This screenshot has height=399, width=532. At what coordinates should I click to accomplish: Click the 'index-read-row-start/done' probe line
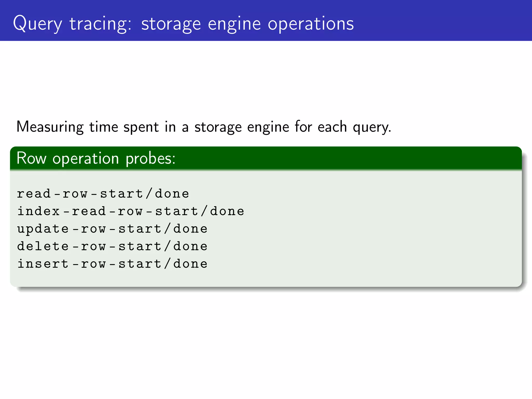coord(131,211)
